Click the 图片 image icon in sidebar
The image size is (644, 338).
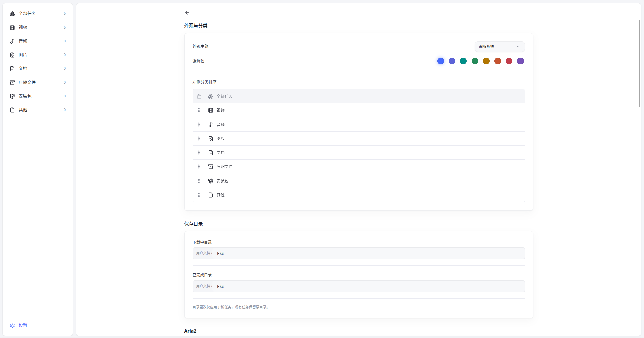[12, 55]
